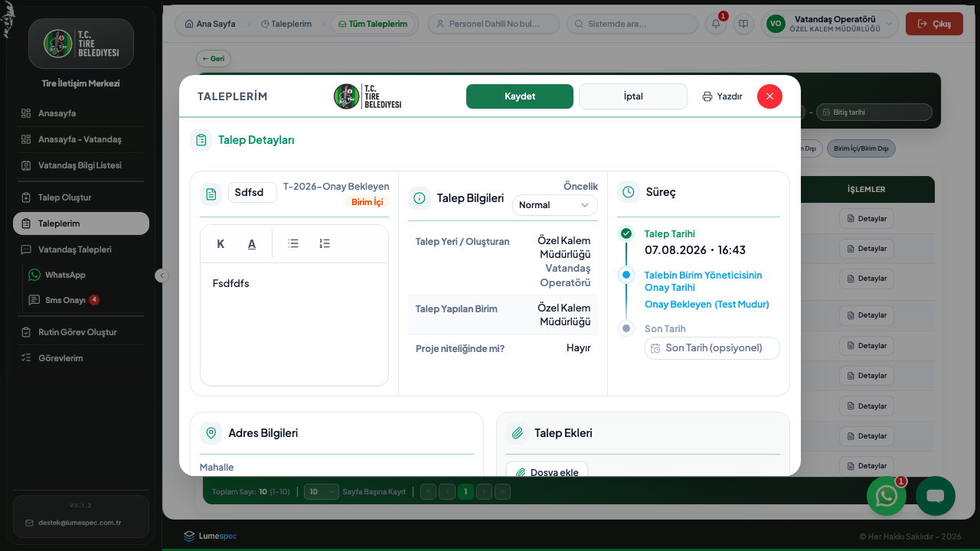Screen dimensions: 980x551
Task: Click the Bitiş tarihi date field
Action: click(x=874, y=112)
